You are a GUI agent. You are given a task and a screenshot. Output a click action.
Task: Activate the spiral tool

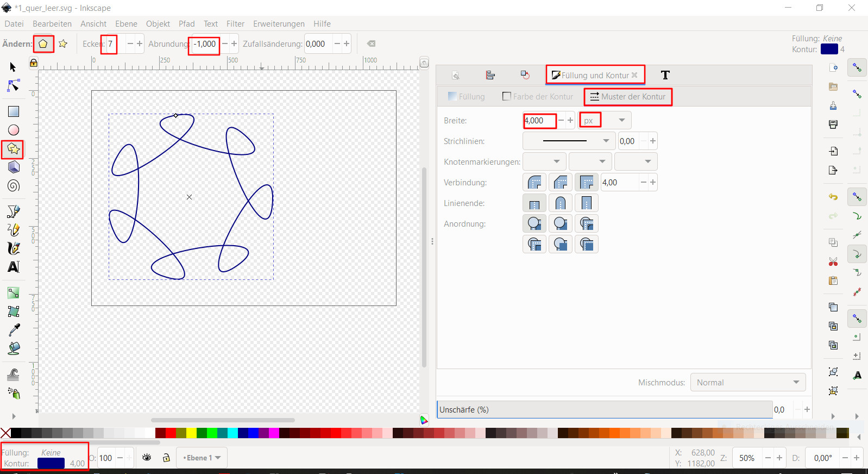13,186
